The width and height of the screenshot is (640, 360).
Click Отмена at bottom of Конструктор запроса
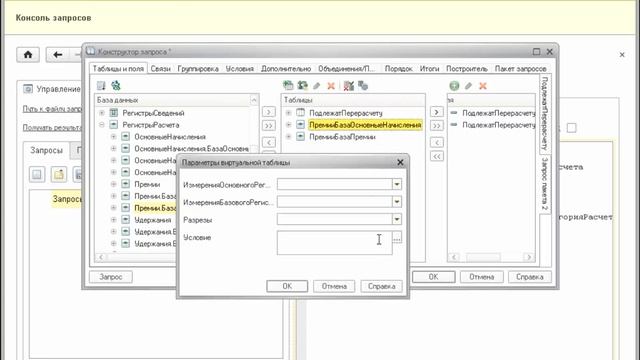click(x=482, y=277)
